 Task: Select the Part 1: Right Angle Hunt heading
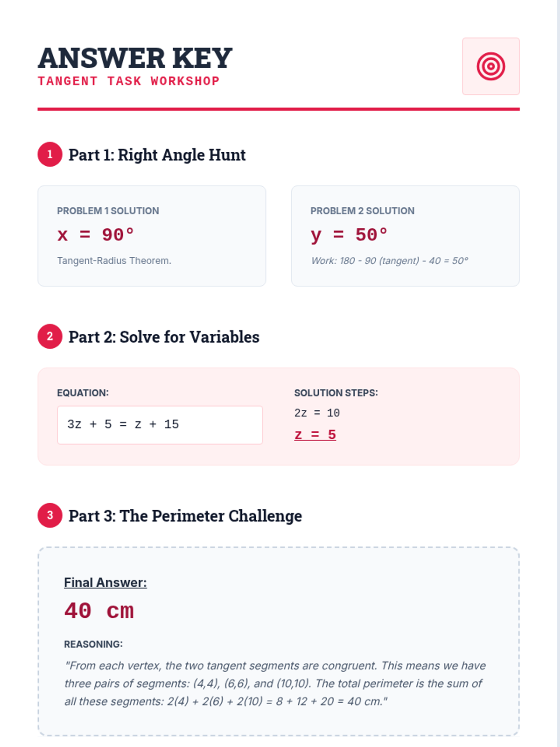point(157,155)
